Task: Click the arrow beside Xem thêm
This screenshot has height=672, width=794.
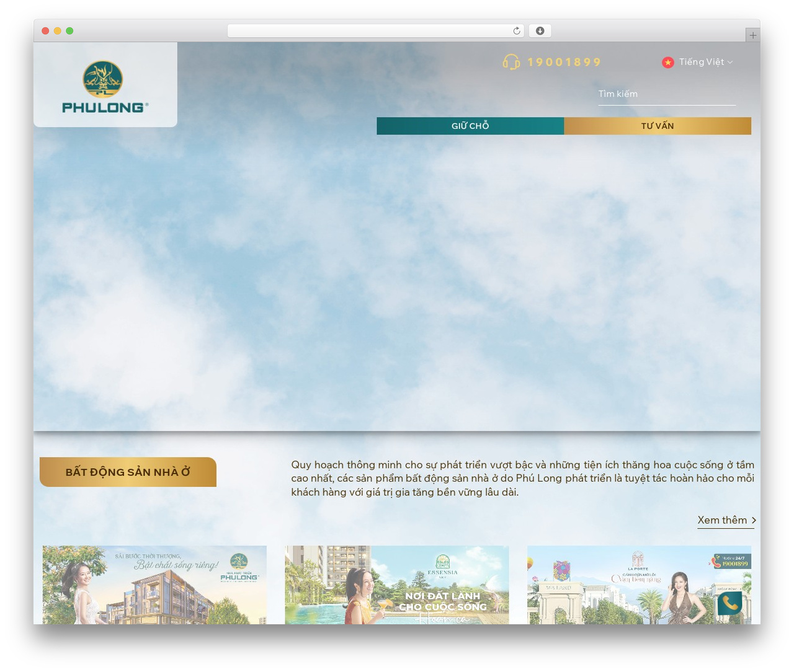Action: [754, 520]
